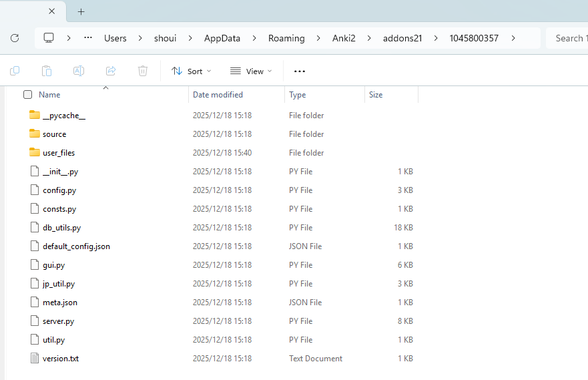The image size is (588, 380).
Task: Click the Copy icon in toolbar
Action: coord(15,71)
